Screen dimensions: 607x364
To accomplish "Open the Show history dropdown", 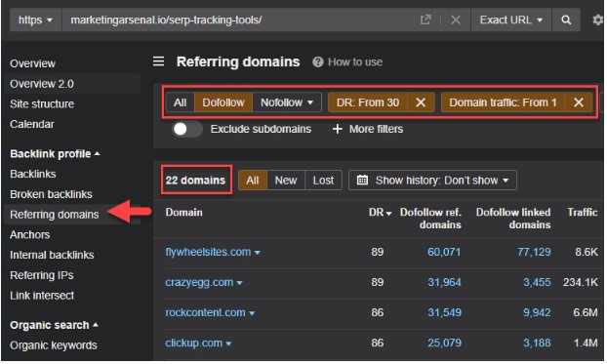I will [432, 181].
